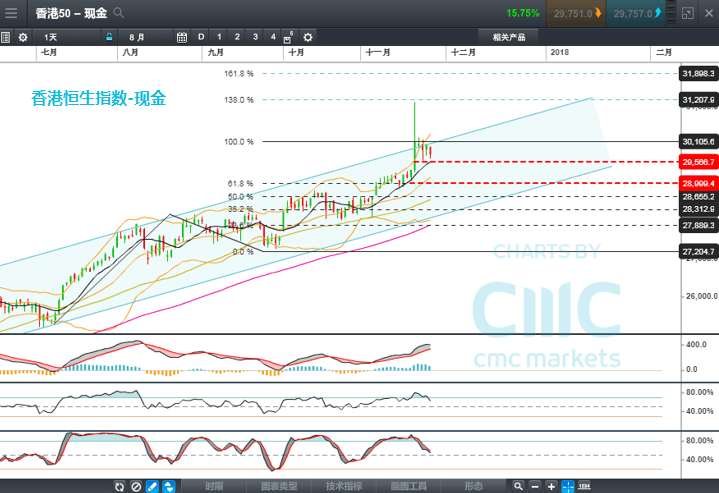Select the 27,204.7 price level label
The width and height of the screenshot is (719, 493).
pyautogui.click(x=698, y=251)
